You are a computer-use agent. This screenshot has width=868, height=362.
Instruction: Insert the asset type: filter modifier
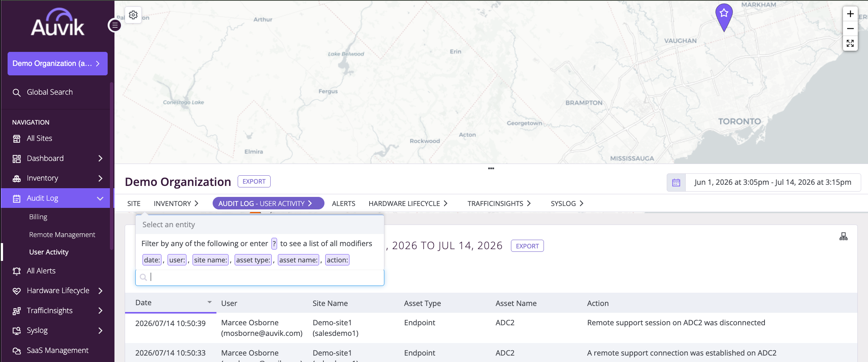point(253,260)
